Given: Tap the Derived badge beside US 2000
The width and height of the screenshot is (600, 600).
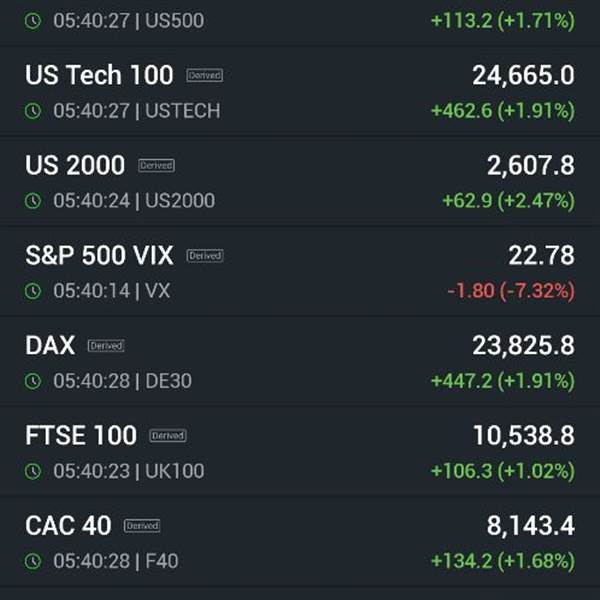Looking at the screenshot, I should coord(157,165).
